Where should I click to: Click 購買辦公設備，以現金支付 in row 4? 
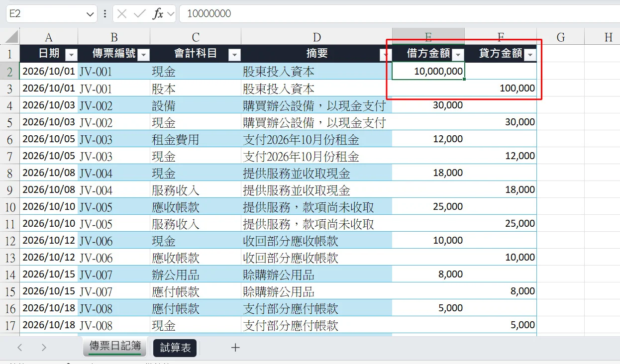[x=317, y=105]
